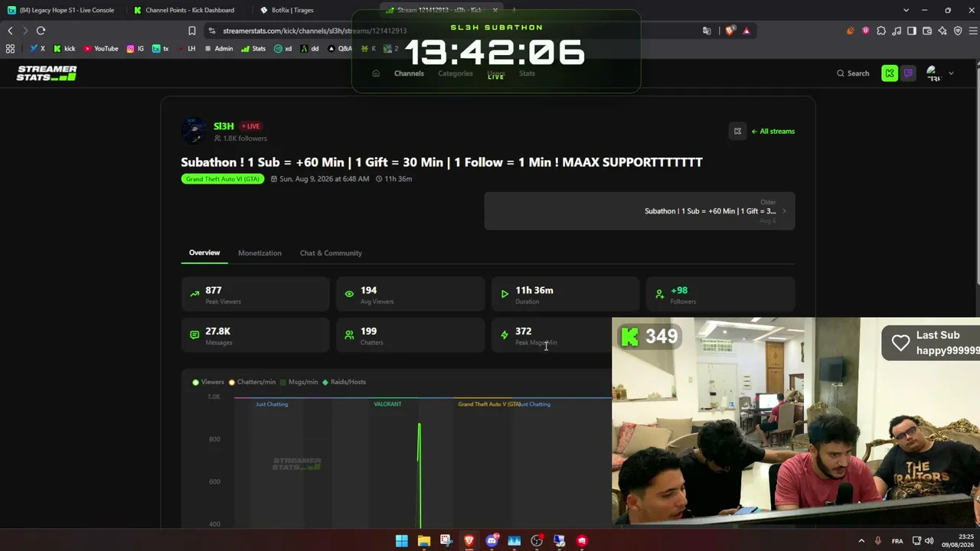Show hidden system tray icons chevron
980x551 pixels.
coord(861,541)
